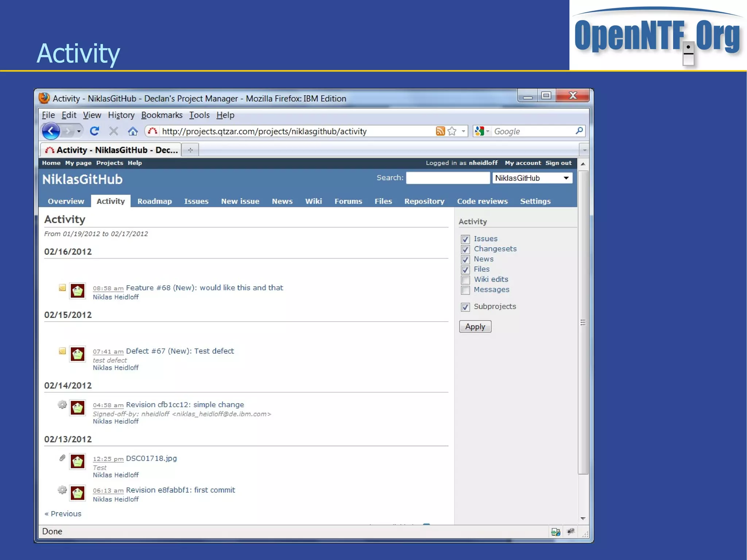Click the search magnifier icon in Google box
Screen dimensions: 747x560
coord(579,131)
